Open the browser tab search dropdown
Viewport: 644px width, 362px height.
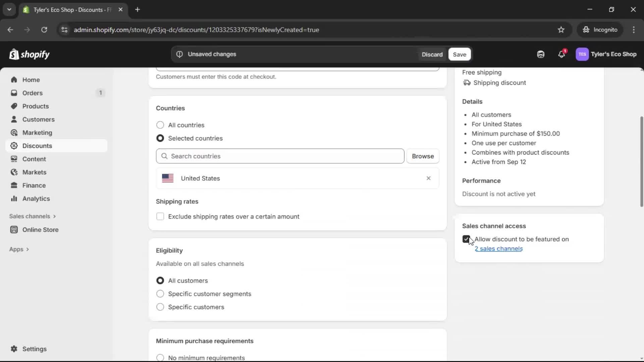point(9,9)
